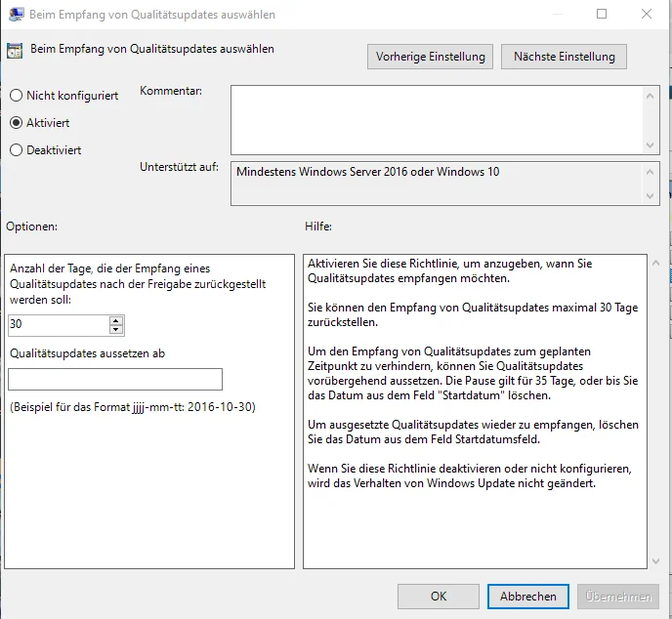Select the Deaktiviert radio button
Screen dimensions: 672x619
[17, 150]
